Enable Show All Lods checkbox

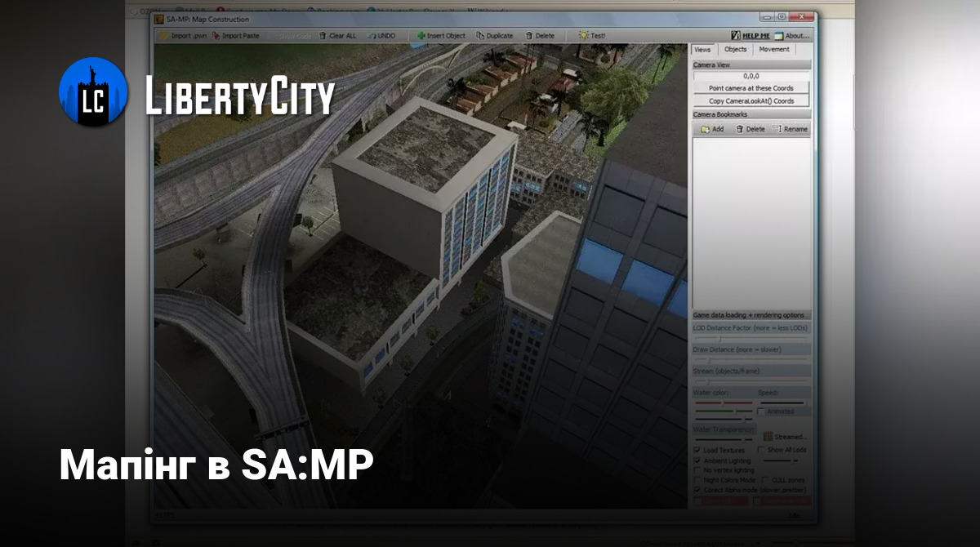pos(761,450)
